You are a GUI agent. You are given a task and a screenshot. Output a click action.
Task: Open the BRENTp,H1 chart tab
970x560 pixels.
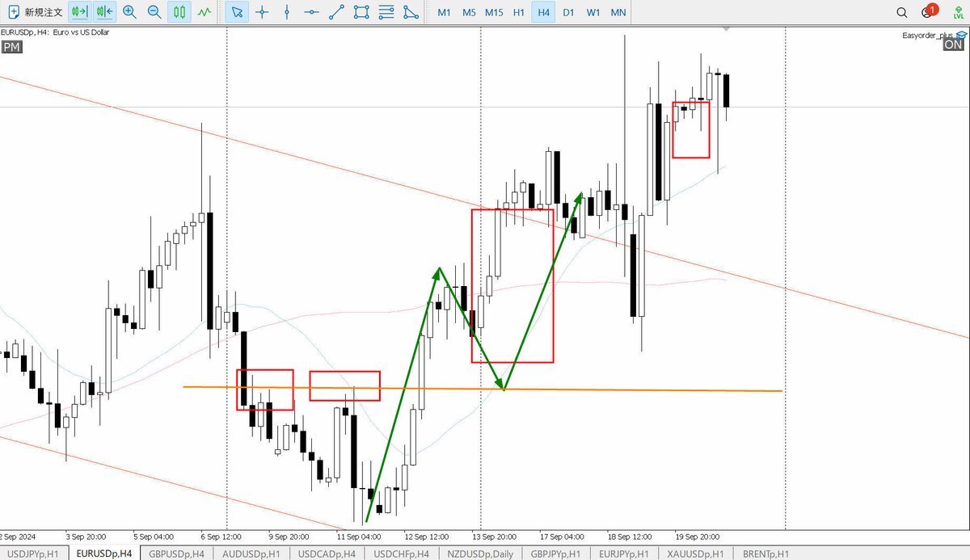pos(766,554)
